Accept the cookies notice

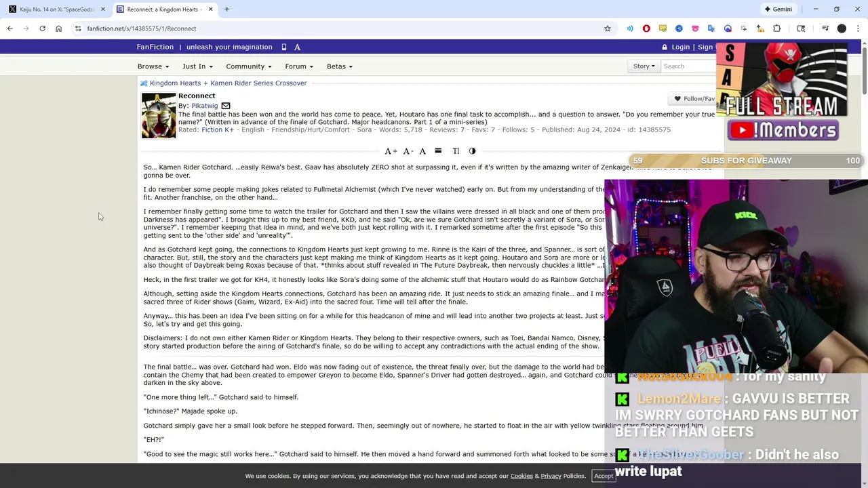[604, 476]
